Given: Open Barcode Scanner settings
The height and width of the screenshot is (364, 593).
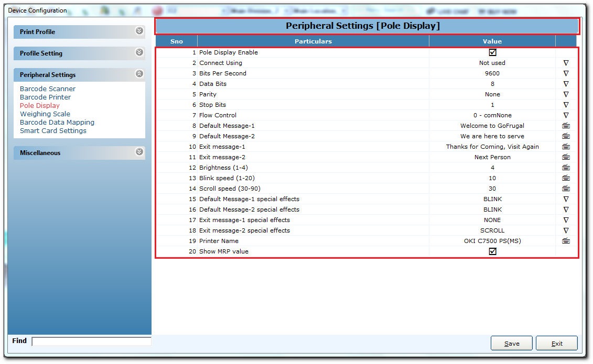Looking at the screenshot, I should coord(48,89).
